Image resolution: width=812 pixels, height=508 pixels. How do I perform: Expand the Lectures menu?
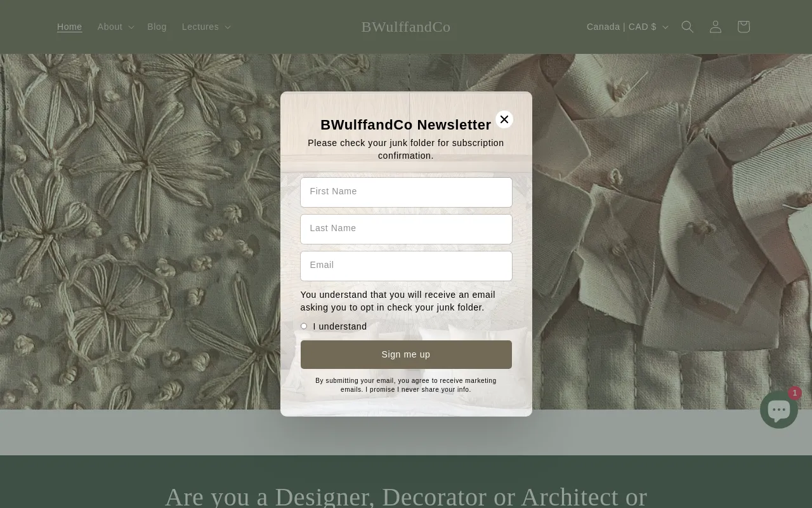(206, 27)
